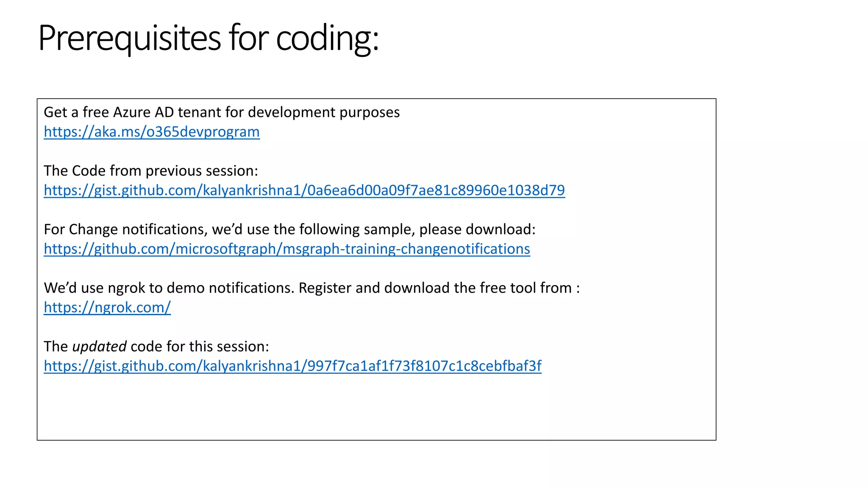This screenshot has width=868, height=488.
Task: Click the words 'following sample' in the text
Action: tap(356, 229)
